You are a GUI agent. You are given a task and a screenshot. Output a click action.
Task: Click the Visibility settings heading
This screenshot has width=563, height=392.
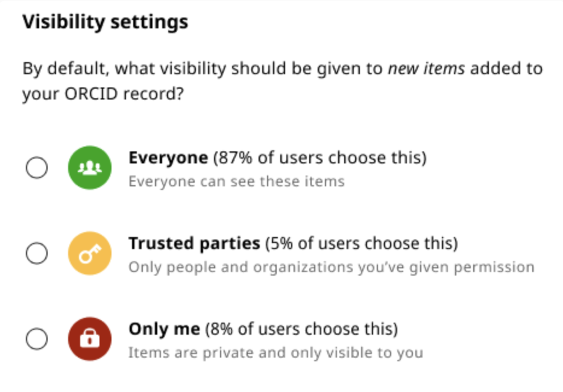coord(105,22)
